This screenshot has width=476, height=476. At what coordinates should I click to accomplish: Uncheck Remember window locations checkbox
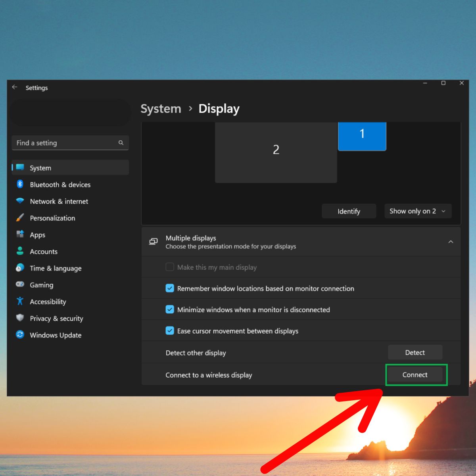tap(170, 288)
